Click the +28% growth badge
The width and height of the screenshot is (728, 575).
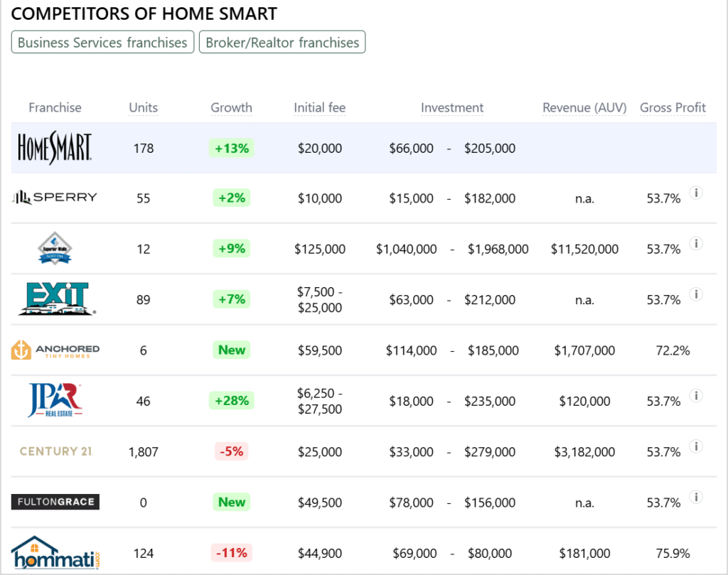(x=231, y=400)
